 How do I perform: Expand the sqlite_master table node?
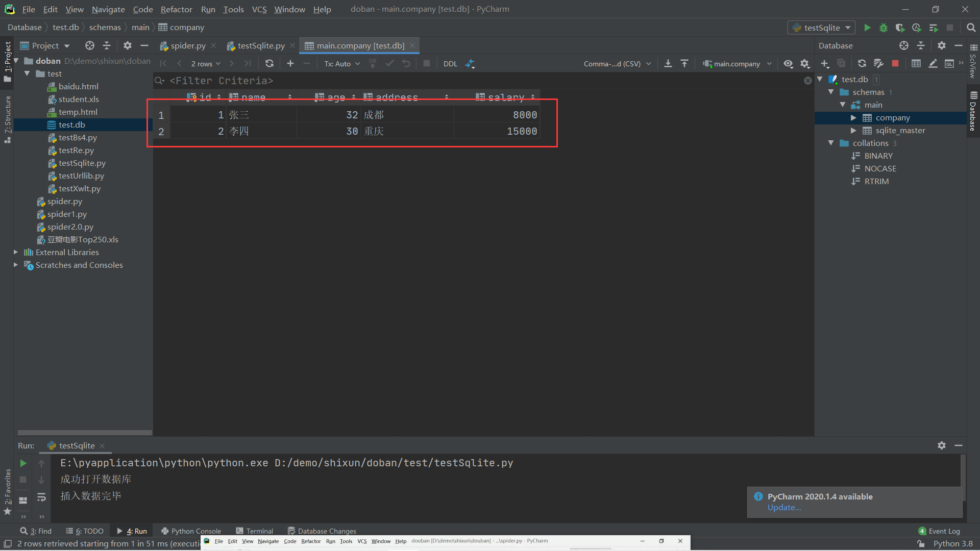coord(853,131)
